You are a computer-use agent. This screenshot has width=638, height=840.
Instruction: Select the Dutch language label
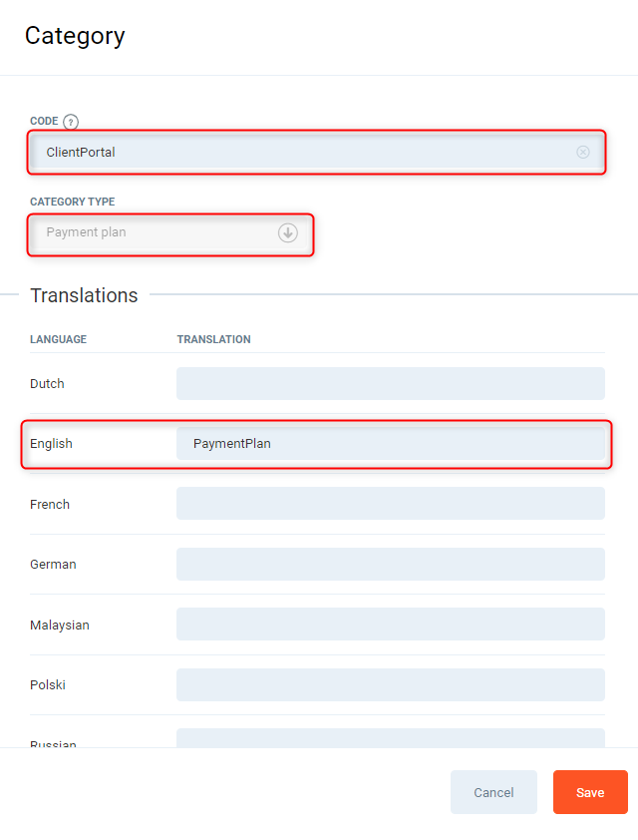click(x=47, y=384)
